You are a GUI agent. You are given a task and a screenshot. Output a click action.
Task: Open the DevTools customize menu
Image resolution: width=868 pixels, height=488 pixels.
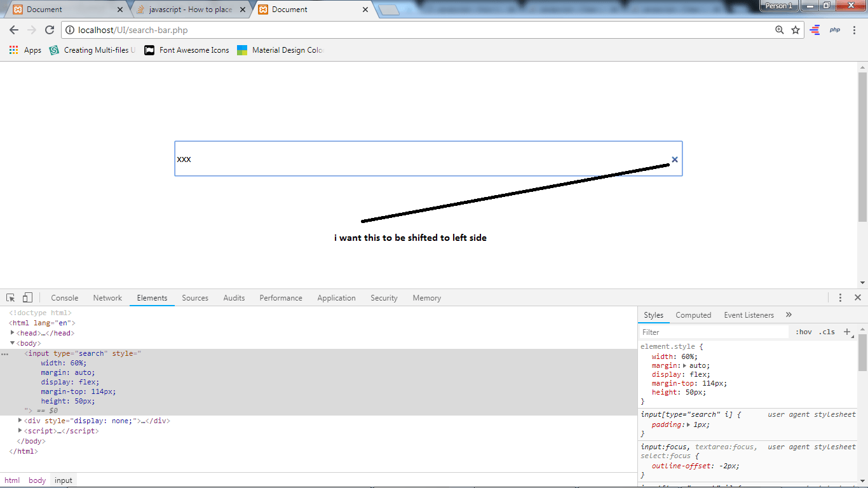tap(840, 297)
